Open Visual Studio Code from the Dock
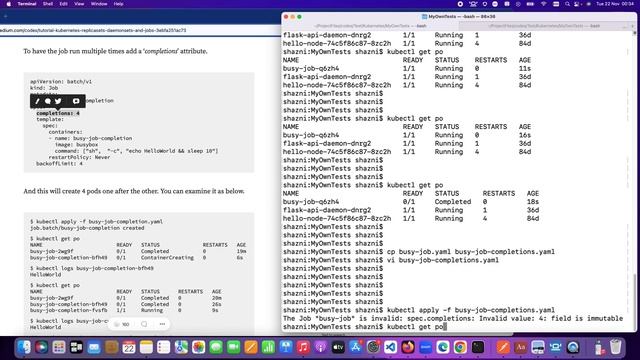640x360 pixels. (391, 347)
